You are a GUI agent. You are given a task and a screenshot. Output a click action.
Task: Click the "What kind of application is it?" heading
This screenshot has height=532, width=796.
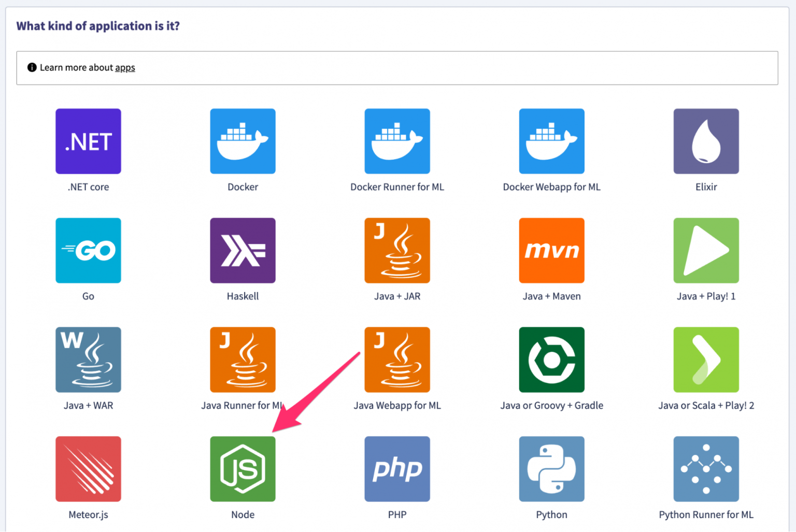98,26
